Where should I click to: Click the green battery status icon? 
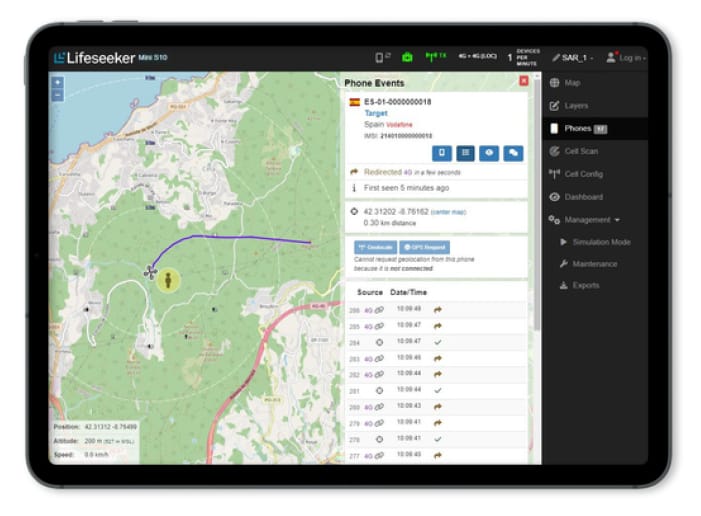(407, 57)
